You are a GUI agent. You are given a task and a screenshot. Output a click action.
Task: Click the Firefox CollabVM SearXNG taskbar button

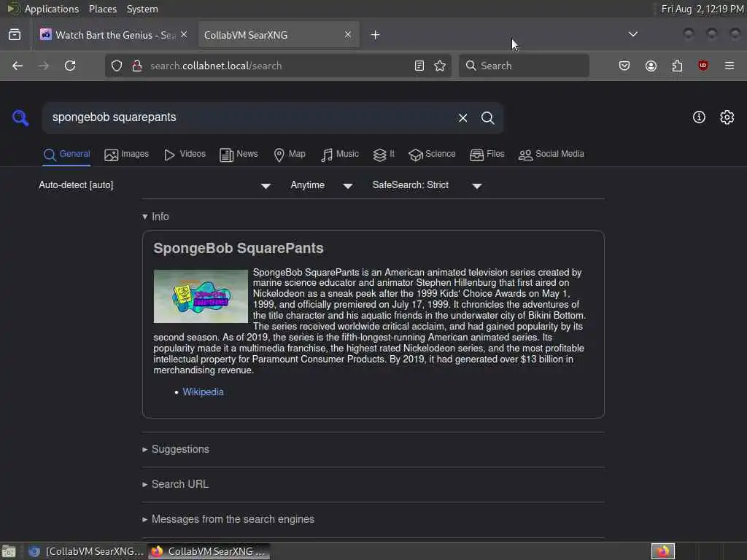click(209, 551)
